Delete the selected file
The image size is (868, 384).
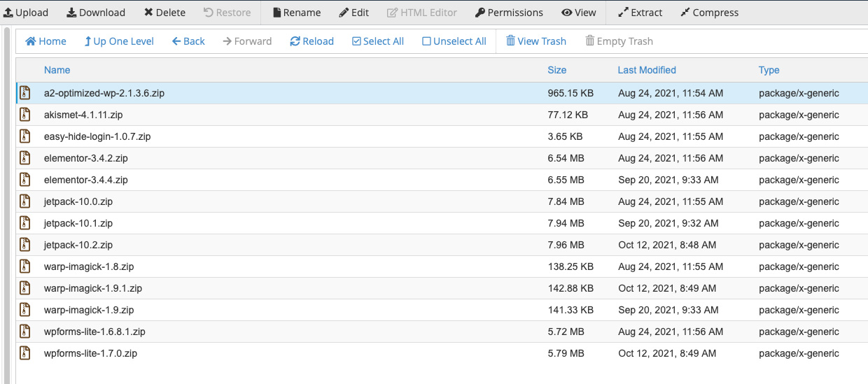point(164,13)
